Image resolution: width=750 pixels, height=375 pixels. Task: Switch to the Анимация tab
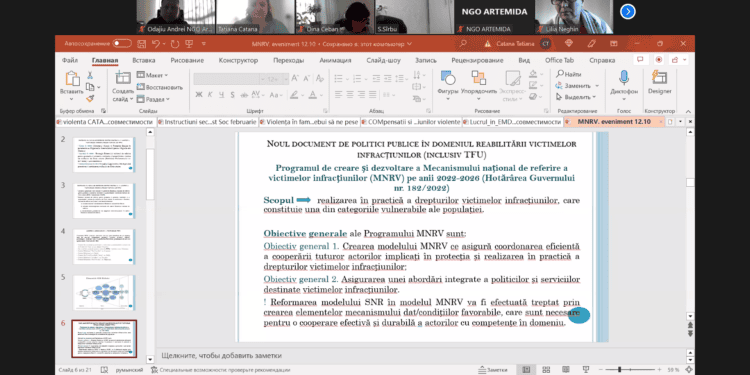click(x=335, y=60)
